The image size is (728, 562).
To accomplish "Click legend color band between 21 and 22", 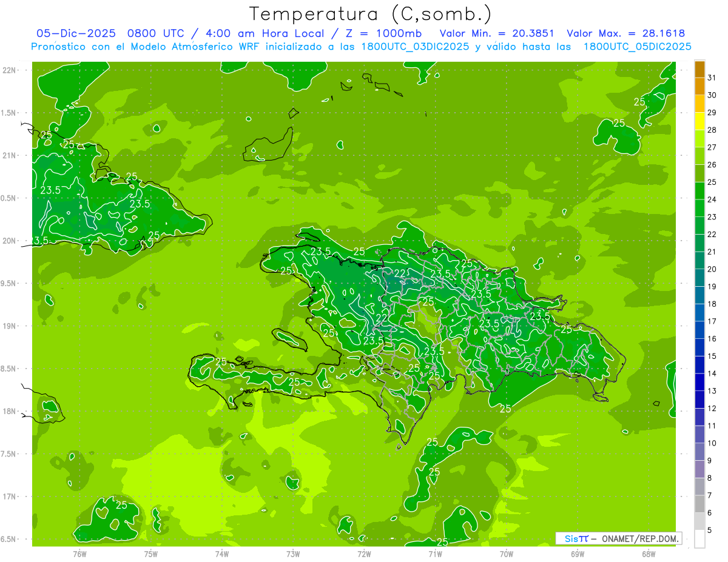I will [x=699, y=243].
